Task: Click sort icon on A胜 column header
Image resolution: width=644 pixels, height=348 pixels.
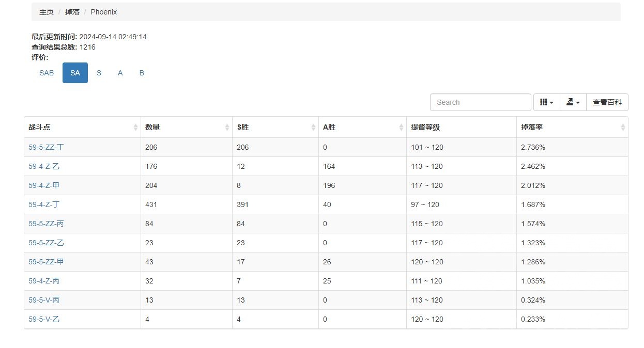Action: 401,127
